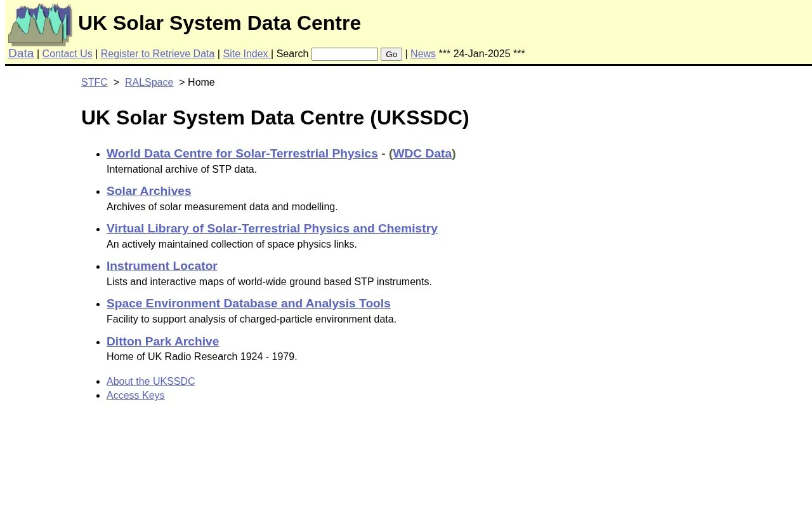
Task: Click 'Lists and interactive maps of world-wide ground based STP instruments.'
Action: (269, 282)
